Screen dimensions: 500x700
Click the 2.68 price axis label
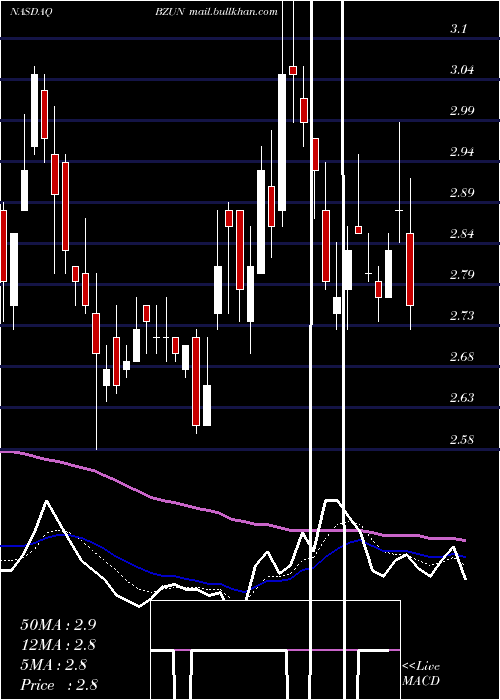(x=462, y=357)
